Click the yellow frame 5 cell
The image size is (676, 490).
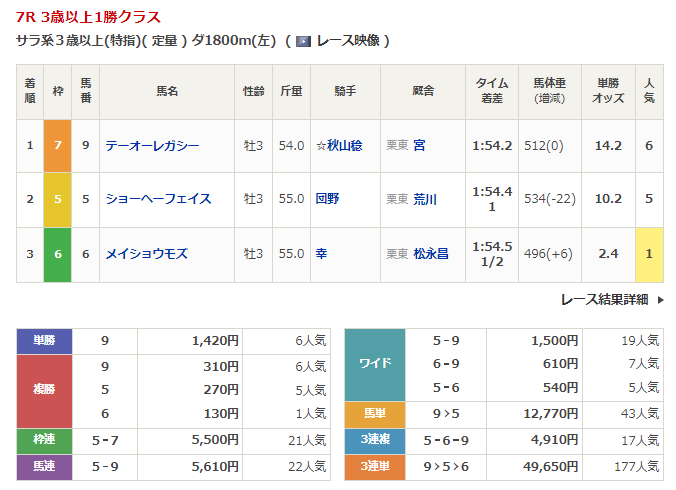point(57,199)
